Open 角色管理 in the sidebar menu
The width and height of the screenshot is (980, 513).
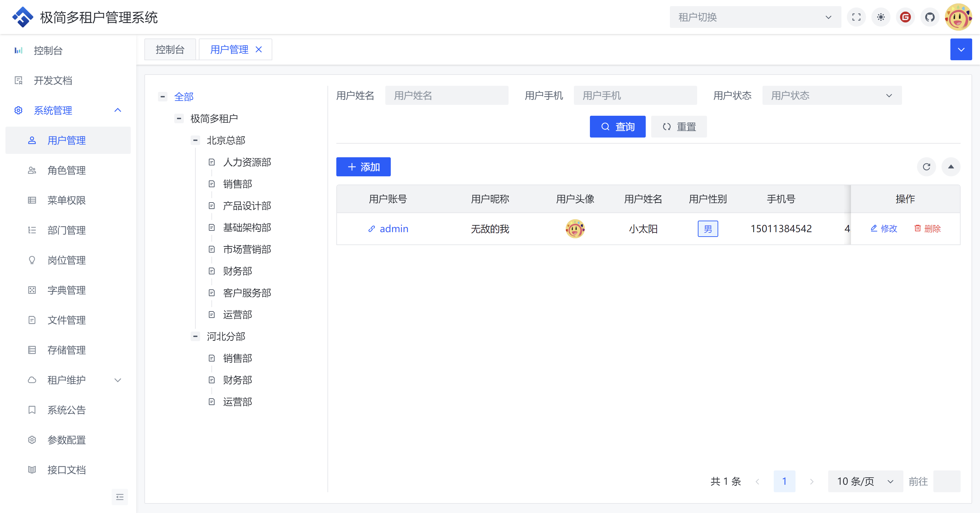[x=67, y=171]
